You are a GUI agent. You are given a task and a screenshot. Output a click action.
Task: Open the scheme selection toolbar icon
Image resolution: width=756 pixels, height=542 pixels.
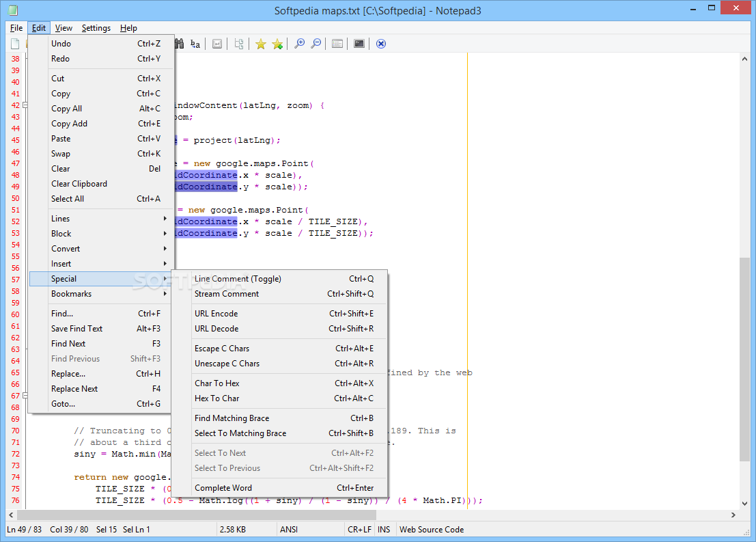tap(337, 44)
